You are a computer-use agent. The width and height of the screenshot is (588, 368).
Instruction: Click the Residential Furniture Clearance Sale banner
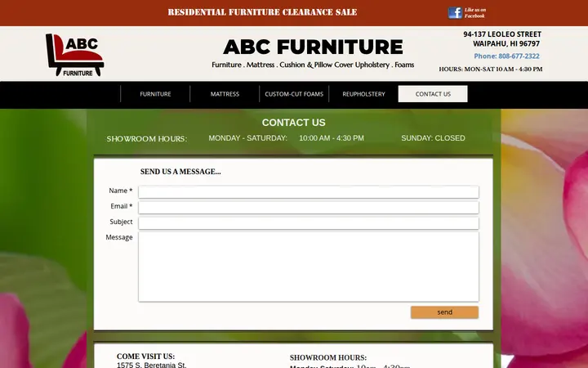262,12
